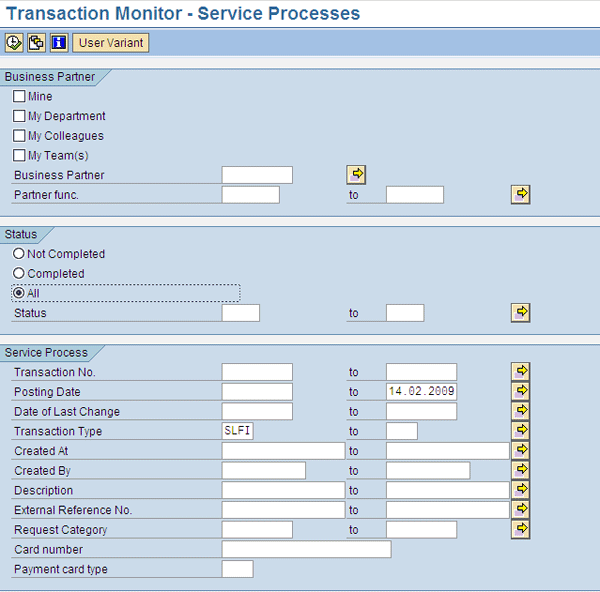Check the Mine checkbox

point(19,97)
